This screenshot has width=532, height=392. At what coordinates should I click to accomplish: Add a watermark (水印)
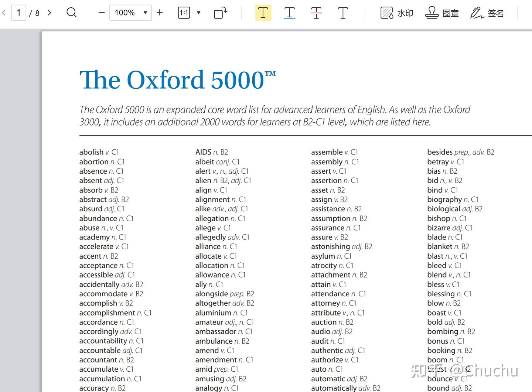397,13
